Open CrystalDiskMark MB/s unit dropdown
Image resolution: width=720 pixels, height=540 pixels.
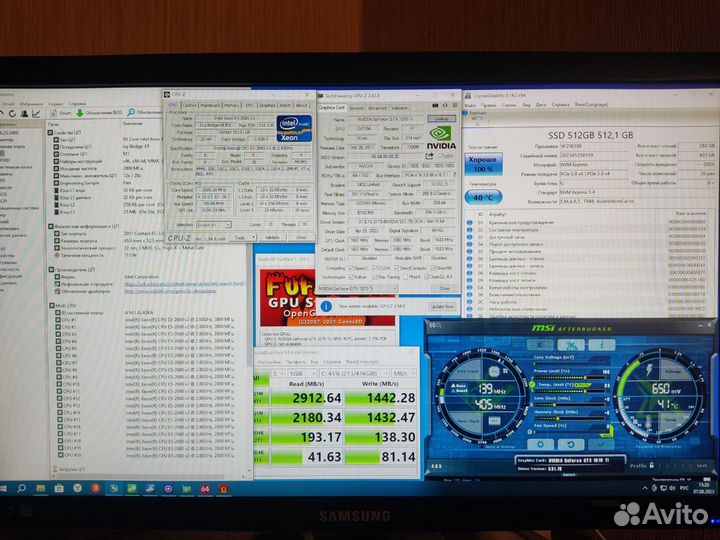click(404, 374)
